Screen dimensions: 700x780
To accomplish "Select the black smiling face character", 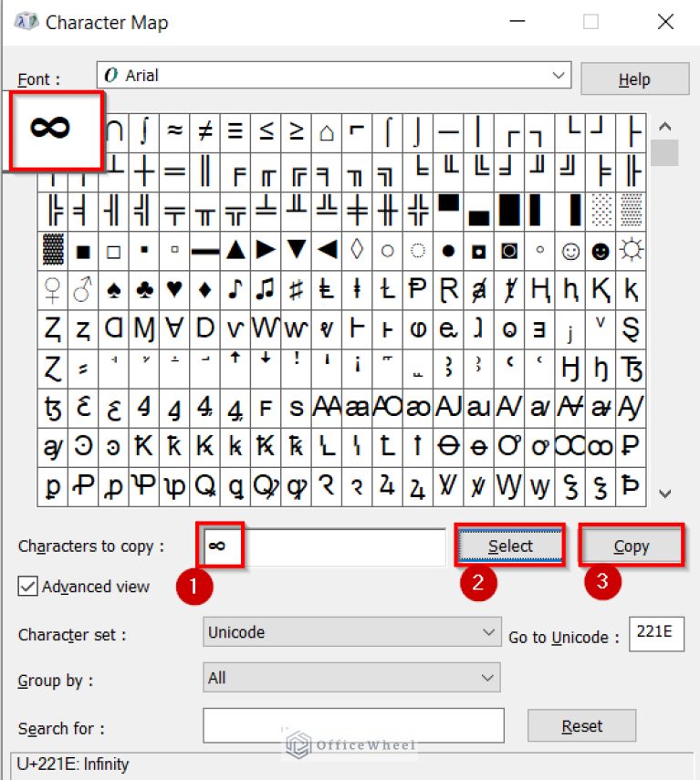I will 601,250.
